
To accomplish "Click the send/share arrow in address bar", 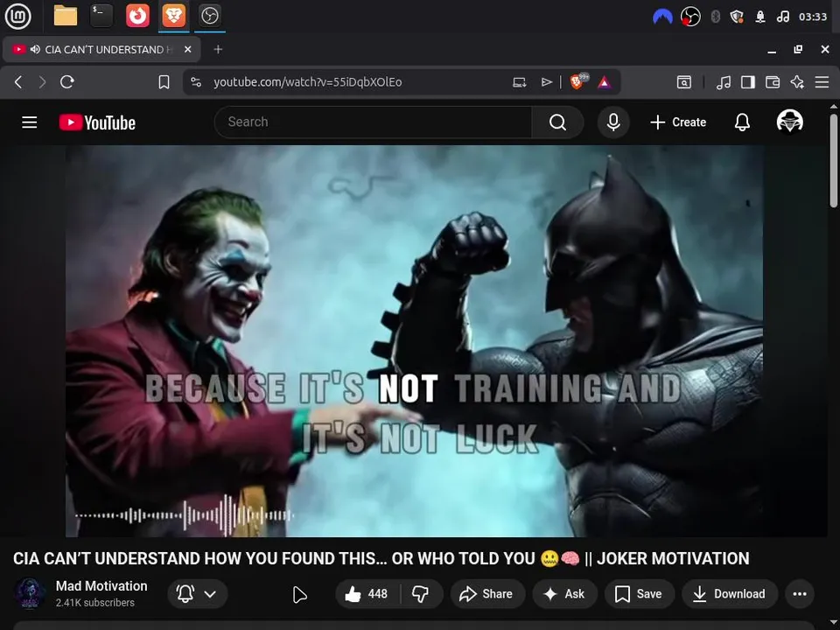I will pos(546,82).
